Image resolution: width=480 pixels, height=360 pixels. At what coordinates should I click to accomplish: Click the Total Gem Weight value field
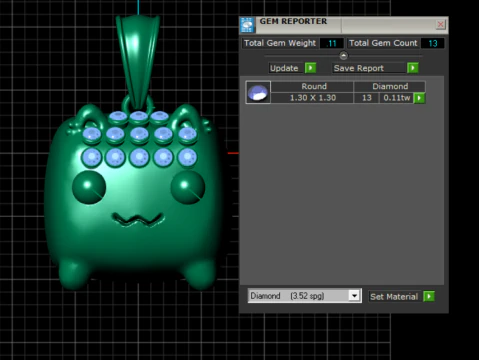(332, 43)
